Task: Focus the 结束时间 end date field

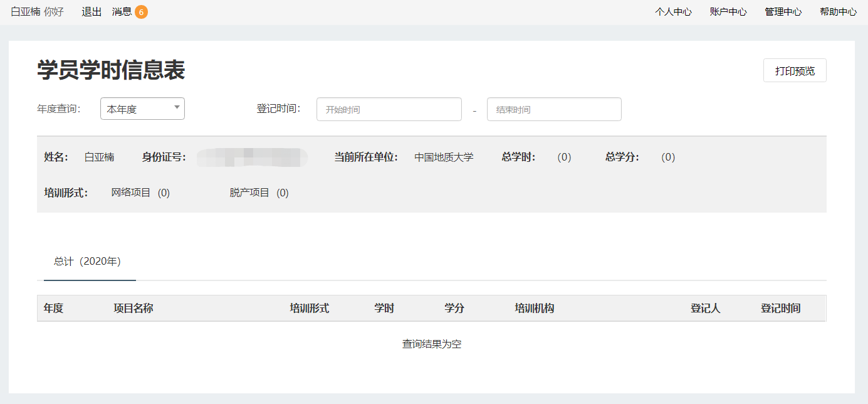Action: (x=554, y=109)
